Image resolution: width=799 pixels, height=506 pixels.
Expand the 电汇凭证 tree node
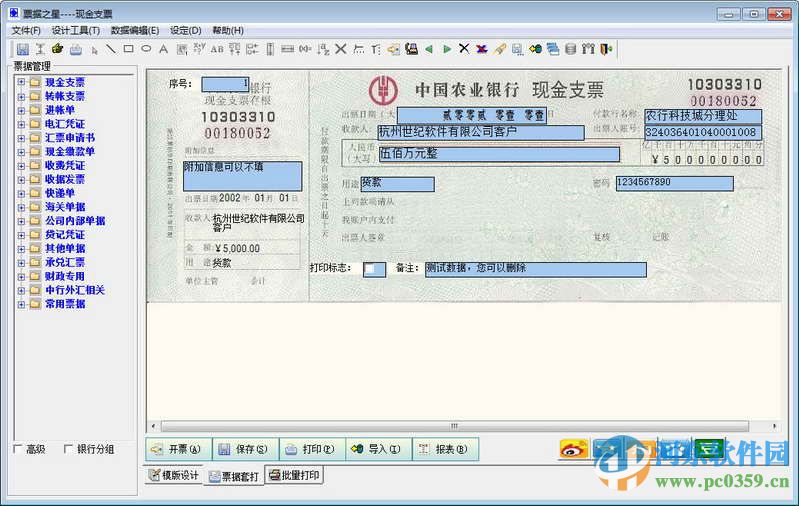[x=21, y=124]
